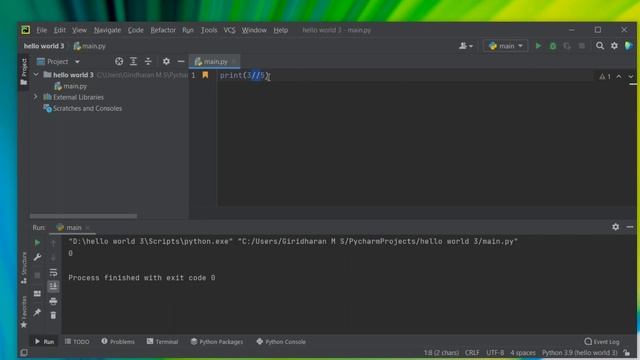Close the main.py editor tab

coord(234,62)
